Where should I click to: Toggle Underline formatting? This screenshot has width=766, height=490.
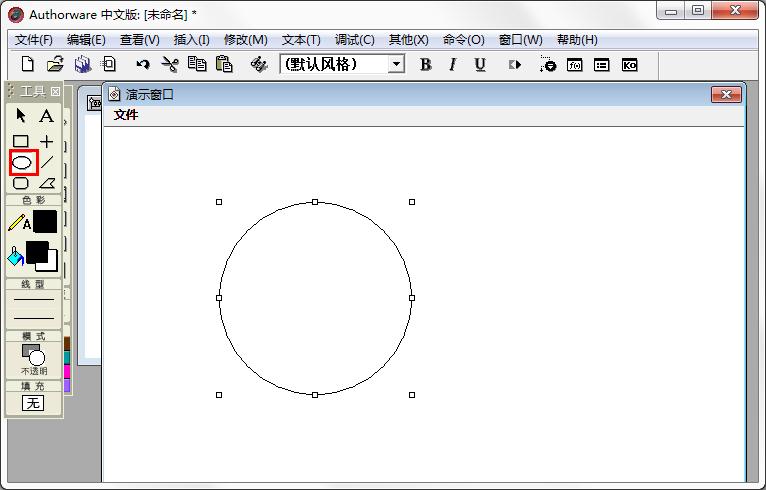click(x=480, y=64)
